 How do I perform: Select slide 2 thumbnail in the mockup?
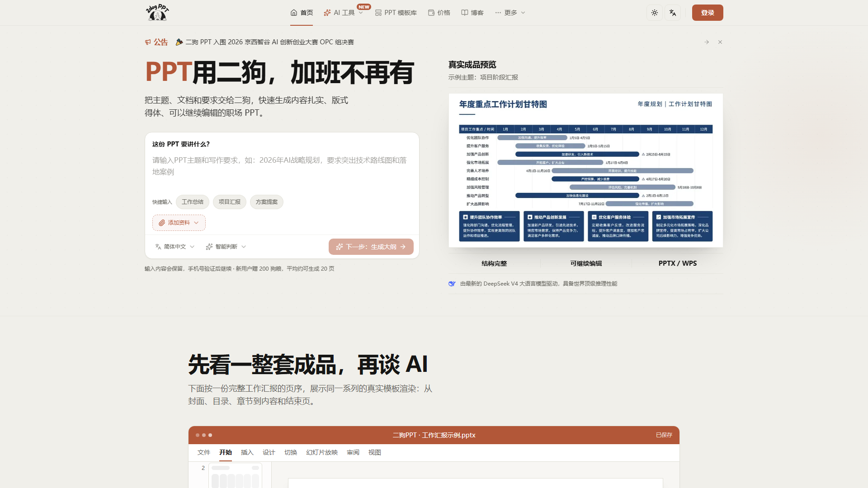(x=235, y=475)
